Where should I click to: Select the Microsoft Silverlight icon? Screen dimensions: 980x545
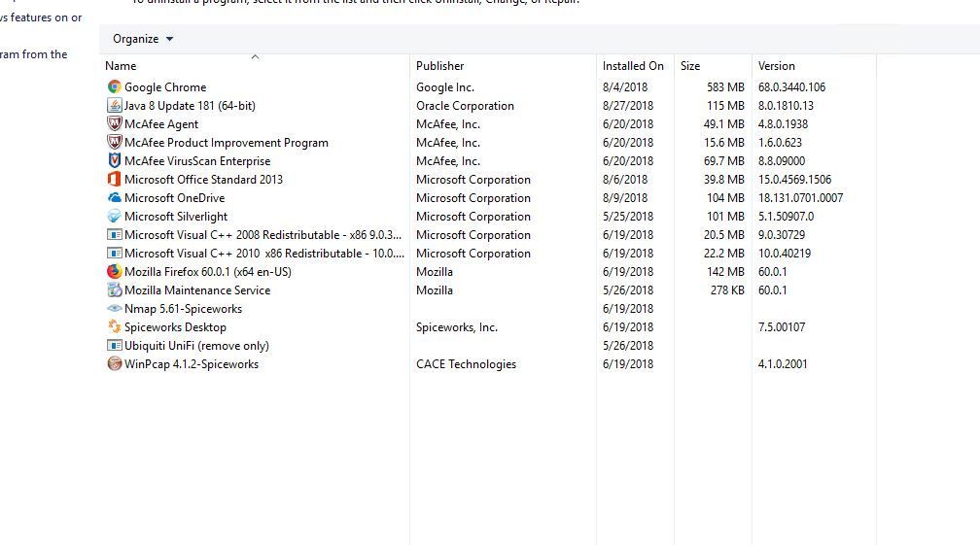pyautogui.click(x=115, y=217)
